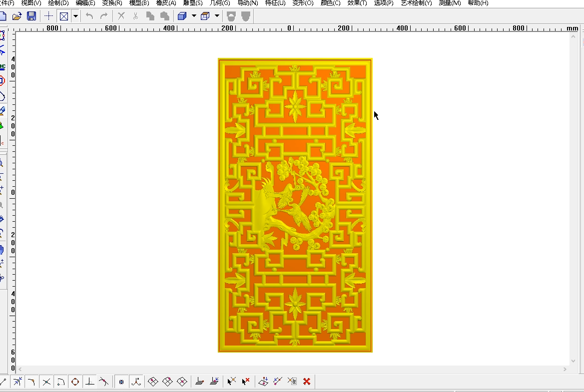Open the 测量(M) menu
Viewport: 584px width, 392px height.
coord(450,3)
